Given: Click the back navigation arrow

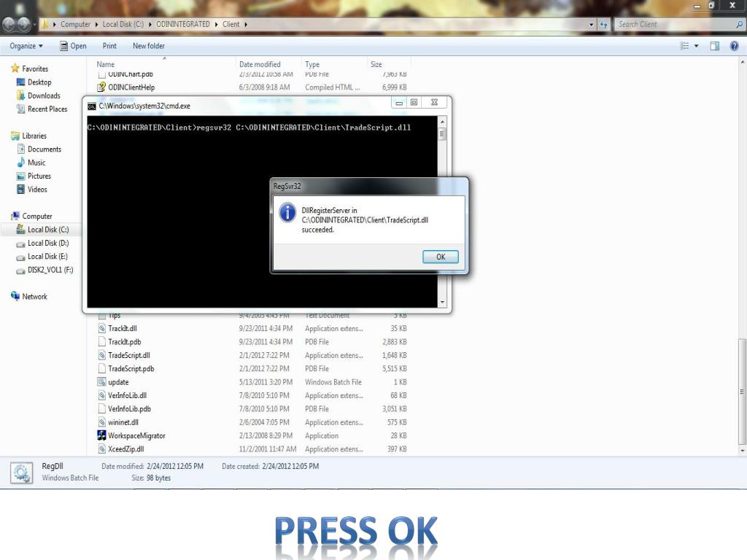Looking at the screenshot, I should tap(9, 24).
